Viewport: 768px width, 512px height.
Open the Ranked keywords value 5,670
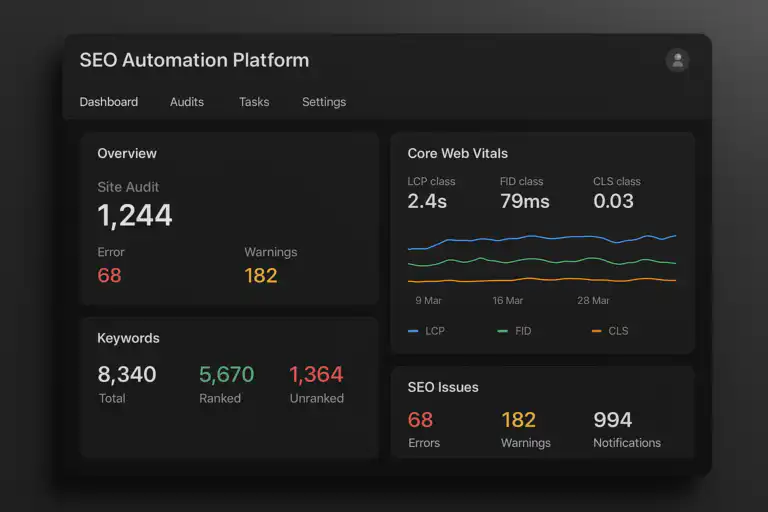click(x=227, y=375)
